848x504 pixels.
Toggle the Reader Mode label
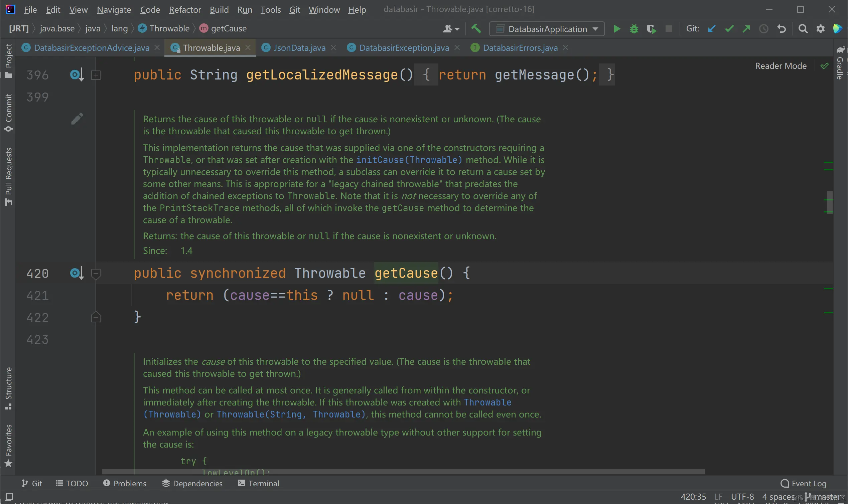[781, 66]
